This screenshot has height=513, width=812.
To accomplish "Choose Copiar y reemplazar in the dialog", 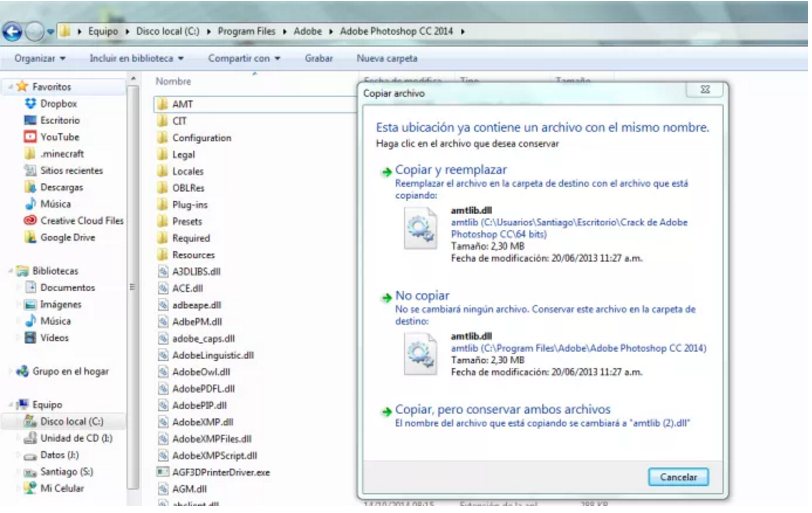I will click(451, 169).
